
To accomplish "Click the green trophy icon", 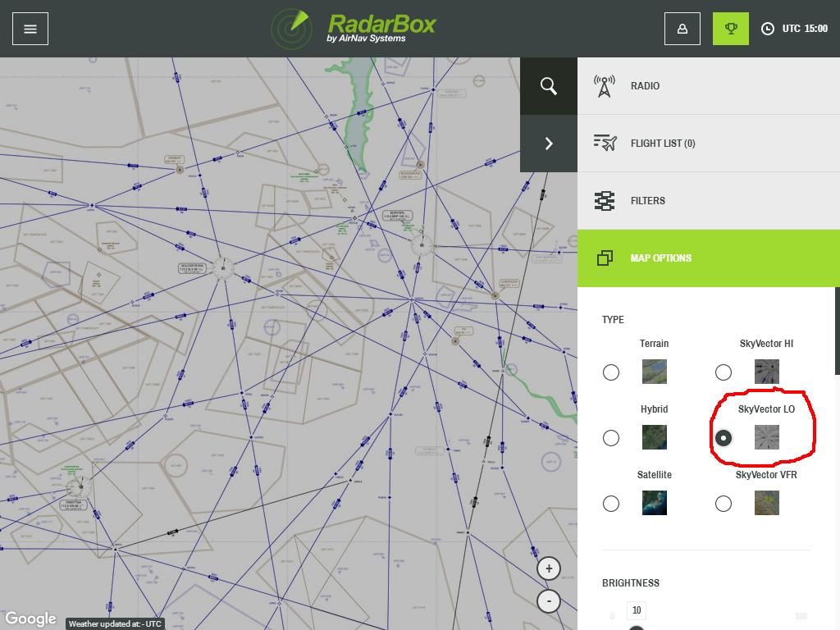I will coord(730,29).
